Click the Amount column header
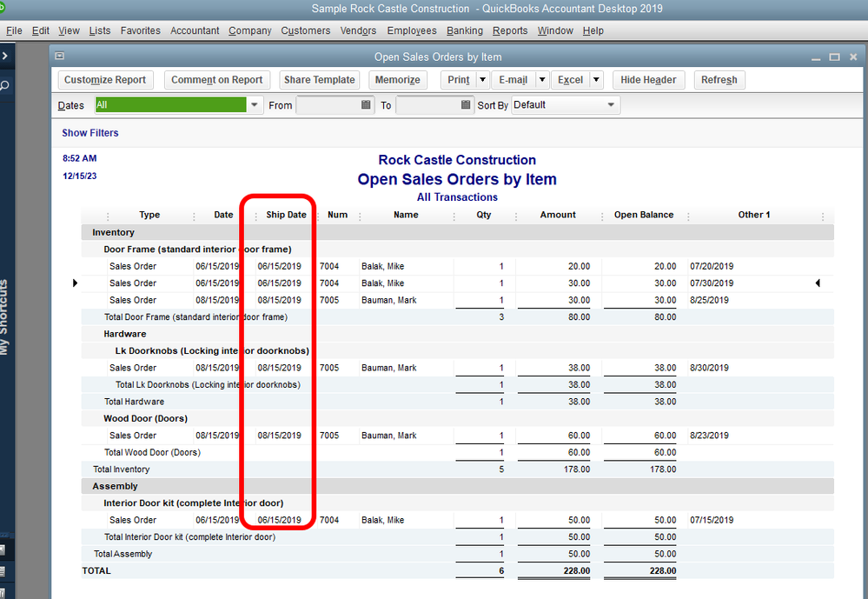The image size is (868, 599). (558, 215)
